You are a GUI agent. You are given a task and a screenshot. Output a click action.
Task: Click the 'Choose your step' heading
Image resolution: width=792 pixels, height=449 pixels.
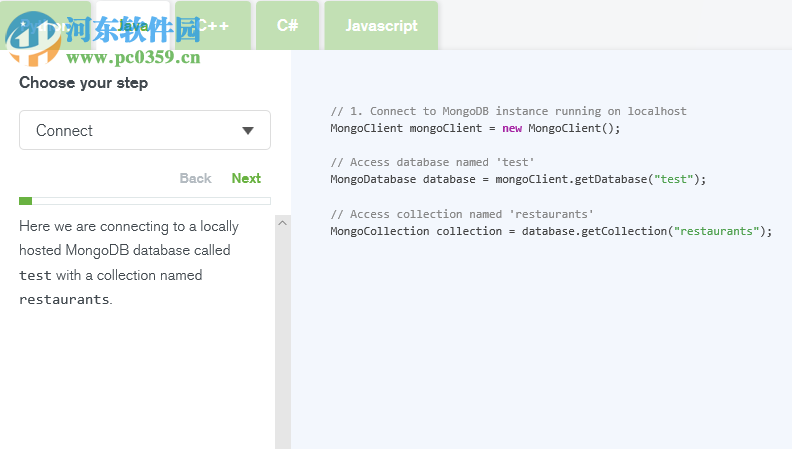tap(83, 83)
